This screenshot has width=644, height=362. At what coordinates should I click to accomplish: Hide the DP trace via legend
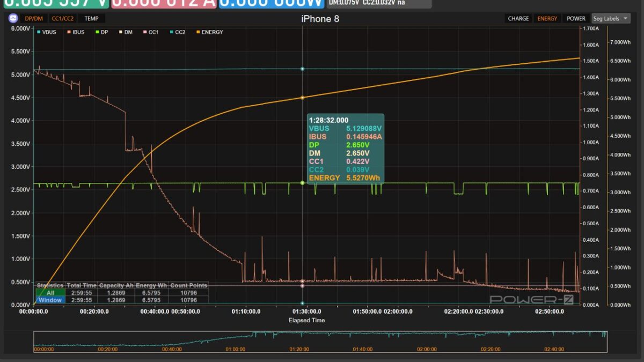[101, 32]
